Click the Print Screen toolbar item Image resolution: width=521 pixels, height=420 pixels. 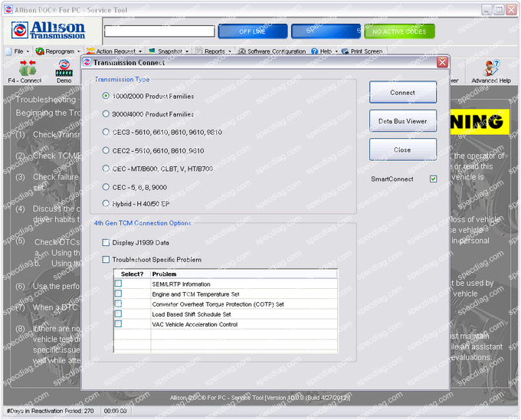point(362,51)
